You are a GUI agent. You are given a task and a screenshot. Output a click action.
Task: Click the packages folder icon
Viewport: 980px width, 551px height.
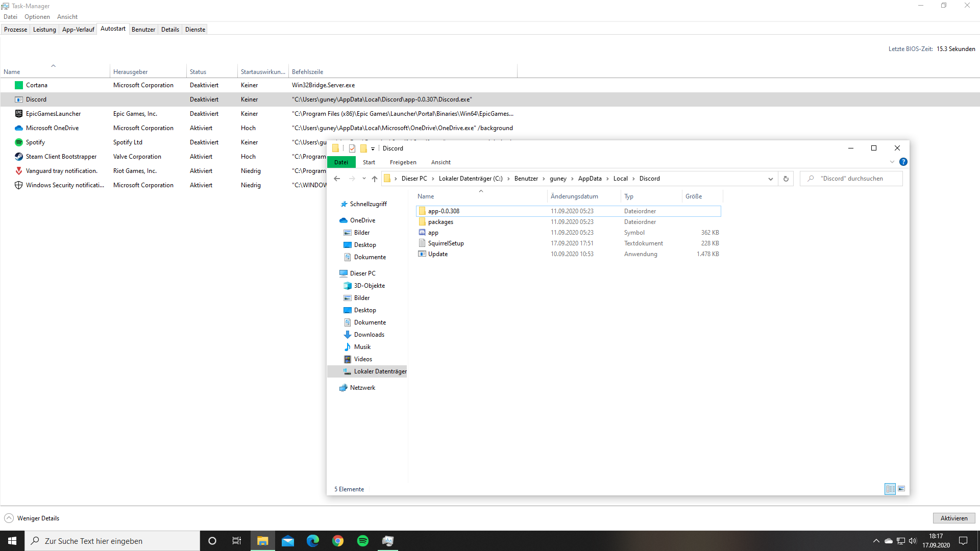click(x=422, y=222)
